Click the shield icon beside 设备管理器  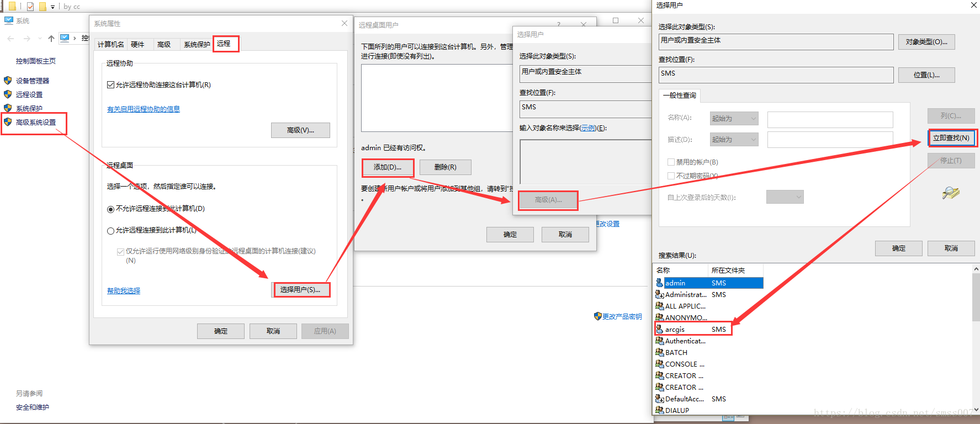(8, 80)
